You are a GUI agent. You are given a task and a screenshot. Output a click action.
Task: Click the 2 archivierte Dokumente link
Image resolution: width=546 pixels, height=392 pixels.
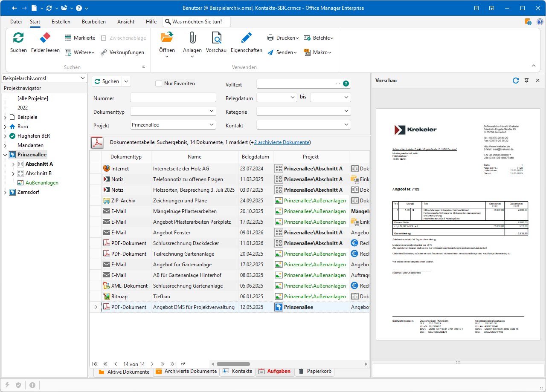click(x=282, y=142)
